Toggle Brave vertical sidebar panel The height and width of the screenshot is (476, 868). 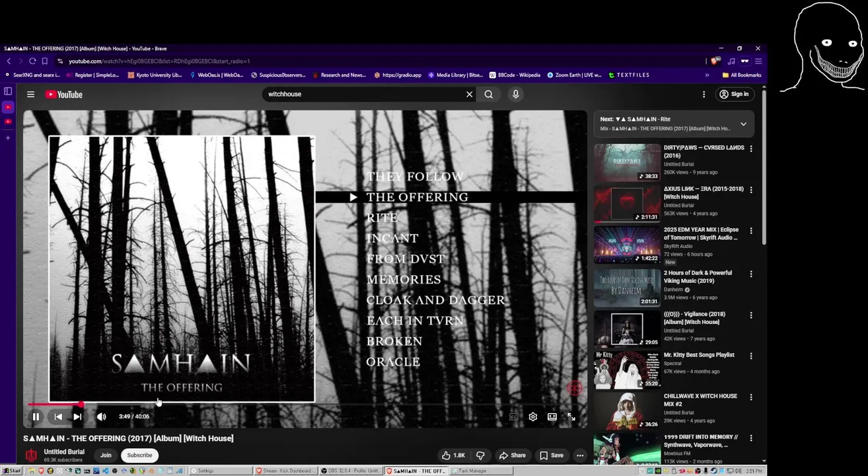tap(8, 91)
